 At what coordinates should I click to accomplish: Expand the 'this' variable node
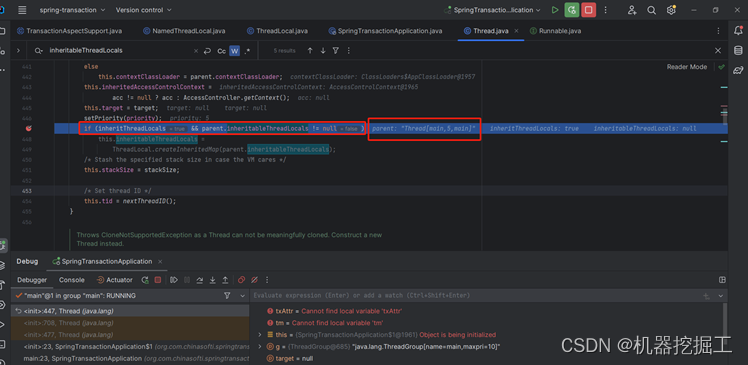(260, 334)
